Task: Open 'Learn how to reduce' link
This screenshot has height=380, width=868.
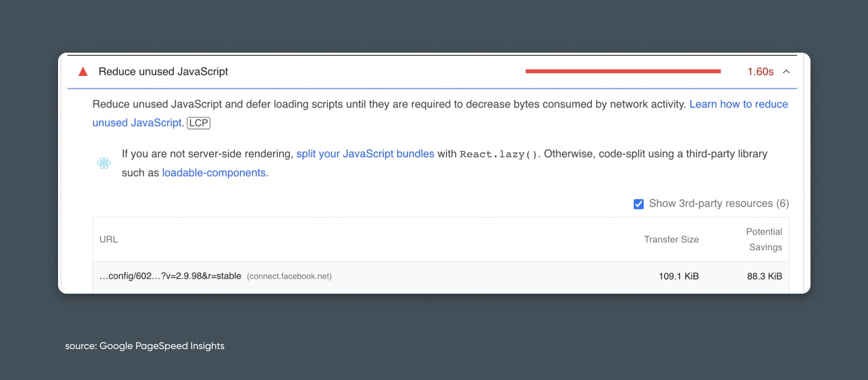Action: (x=738, y=104)
